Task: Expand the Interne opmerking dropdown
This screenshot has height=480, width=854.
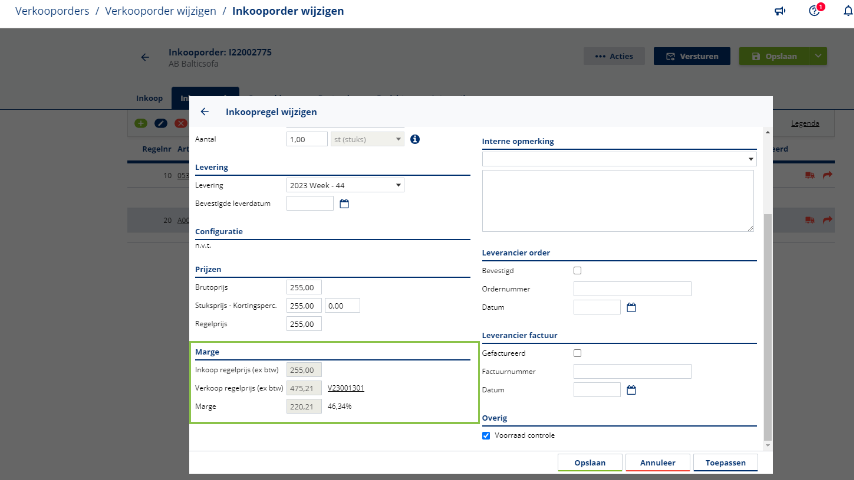Action: tap(750, 159)
